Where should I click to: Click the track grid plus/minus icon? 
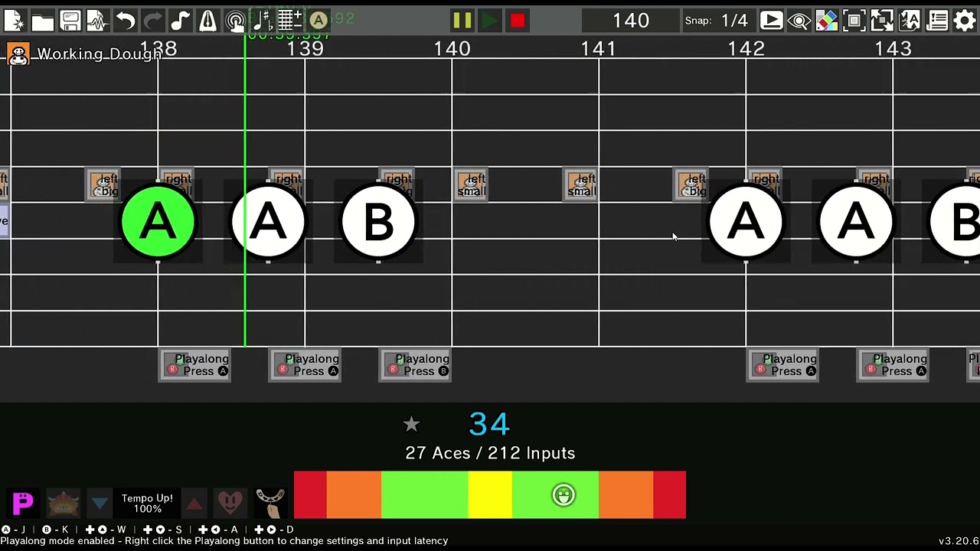coord(290,21)
